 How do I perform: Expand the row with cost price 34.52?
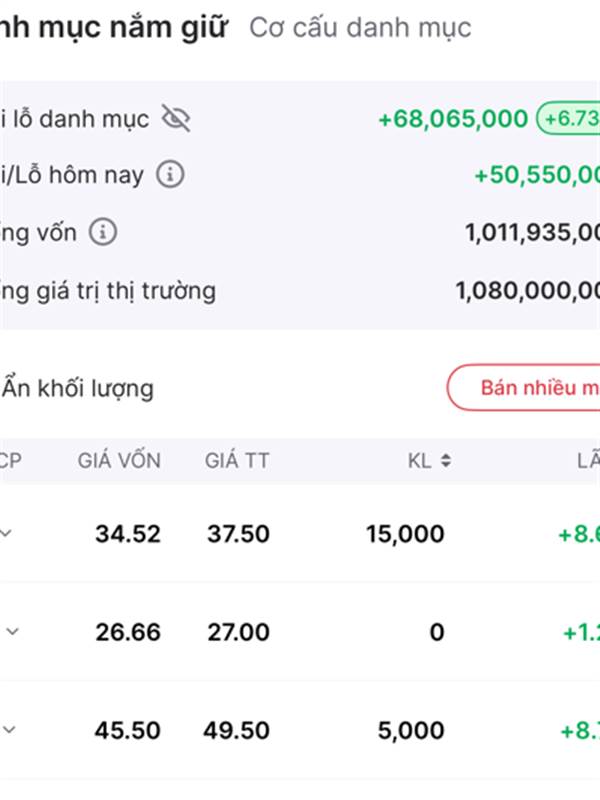[6, 534]
